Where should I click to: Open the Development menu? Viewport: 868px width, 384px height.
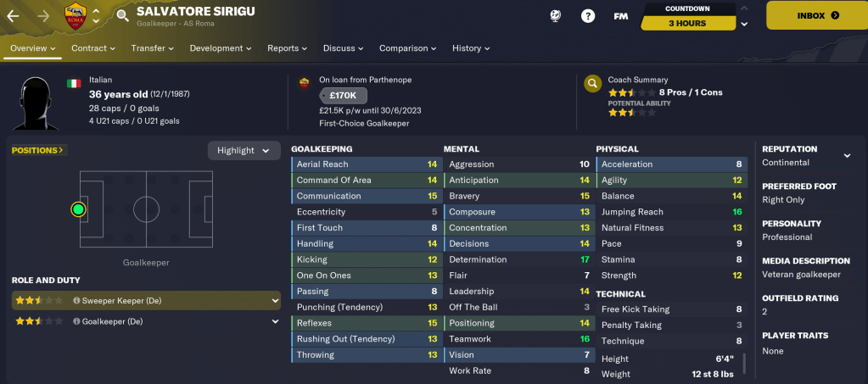pos(220,48)
